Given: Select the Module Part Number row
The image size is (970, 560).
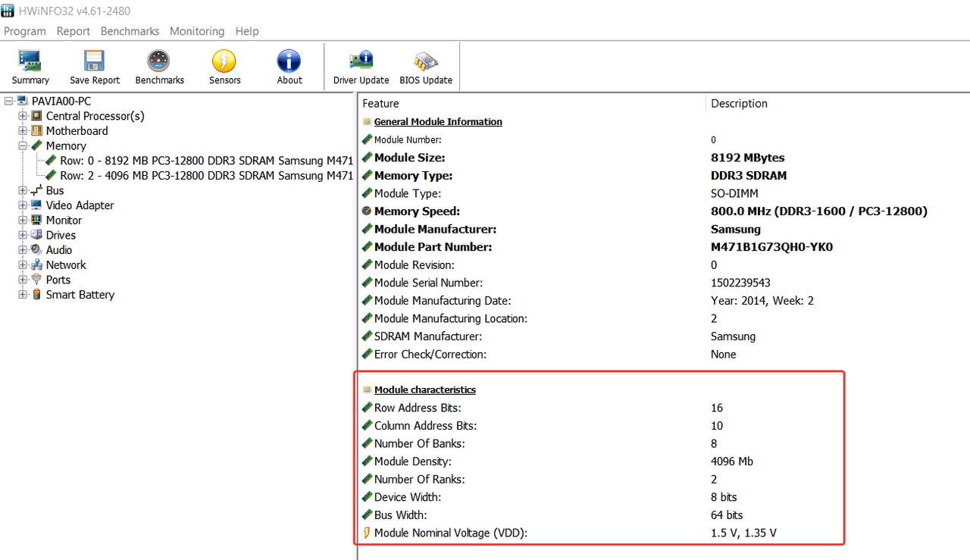Looking at the screenshot, I should click(x=664, y=247).
